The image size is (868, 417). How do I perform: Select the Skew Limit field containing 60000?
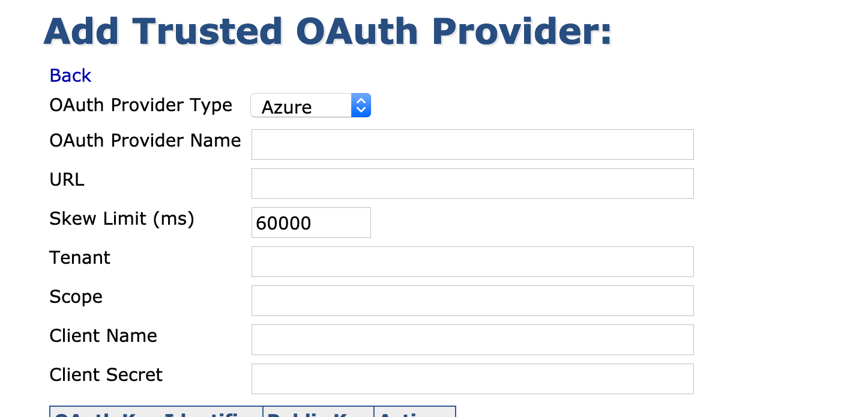pyautogui.click(x=310, y=223)
